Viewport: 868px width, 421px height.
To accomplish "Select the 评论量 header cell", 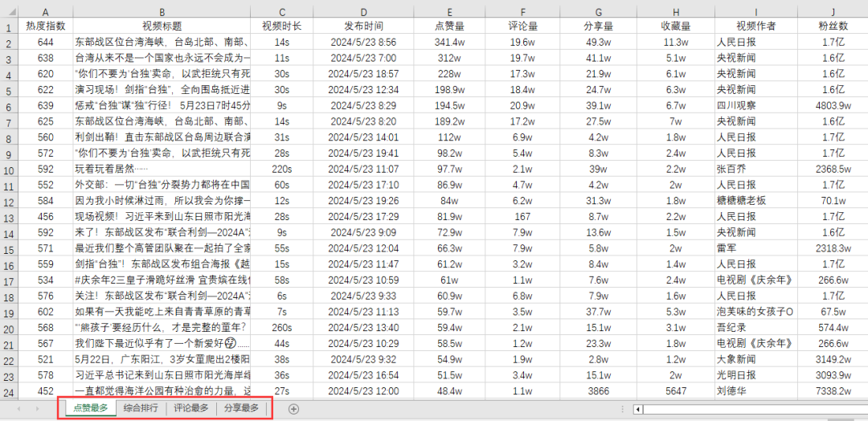I will coord(522,27).
